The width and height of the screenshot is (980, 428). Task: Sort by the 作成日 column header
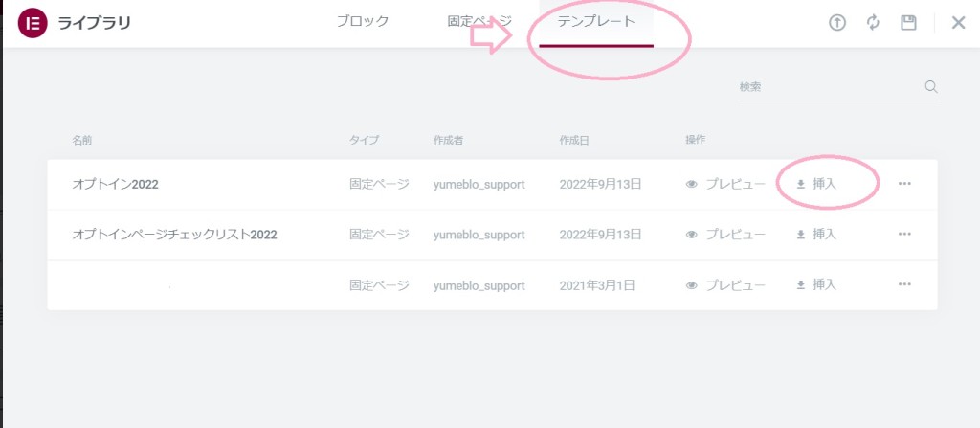[574, 140]
